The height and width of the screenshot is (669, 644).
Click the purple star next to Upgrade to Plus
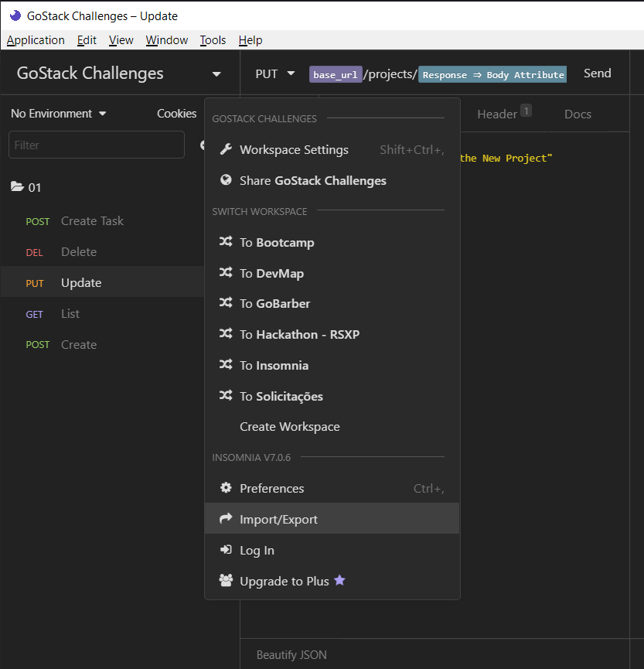click(x=339, y=580)
